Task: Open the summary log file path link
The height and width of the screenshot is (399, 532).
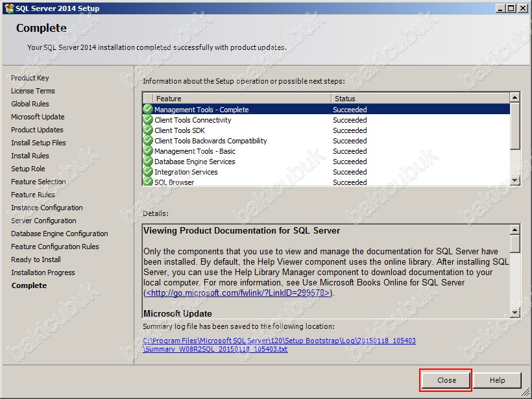Action: pyautogui.click(x=279, y=345)
